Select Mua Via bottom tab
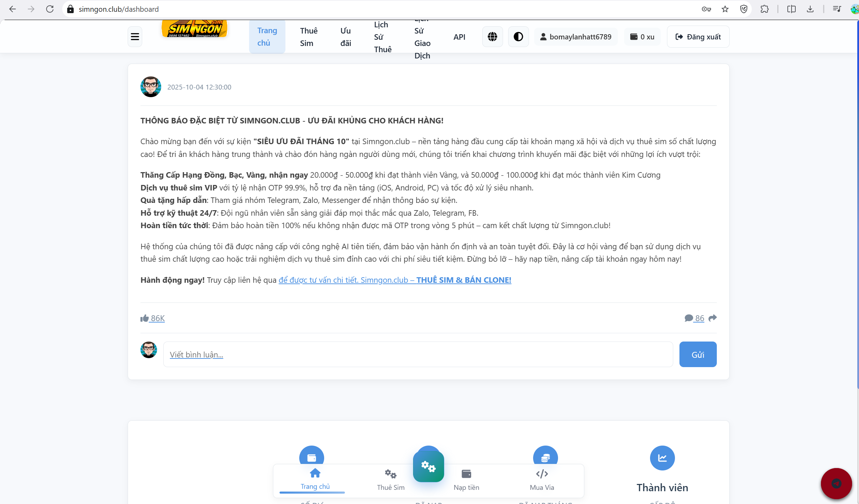859x504 pixels. pos(542,480)
